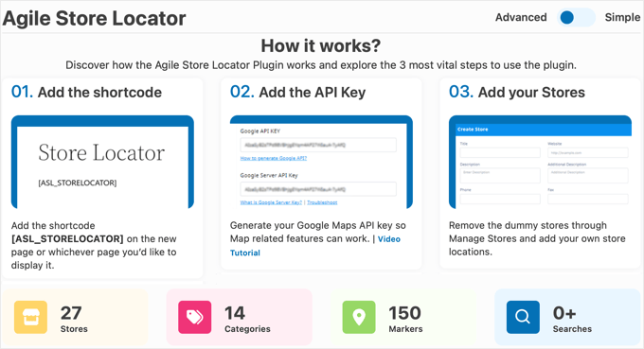Click the Store Locator shortcode preview image
The height and width of the screenshot is (349, 644).
coord(102,162)
